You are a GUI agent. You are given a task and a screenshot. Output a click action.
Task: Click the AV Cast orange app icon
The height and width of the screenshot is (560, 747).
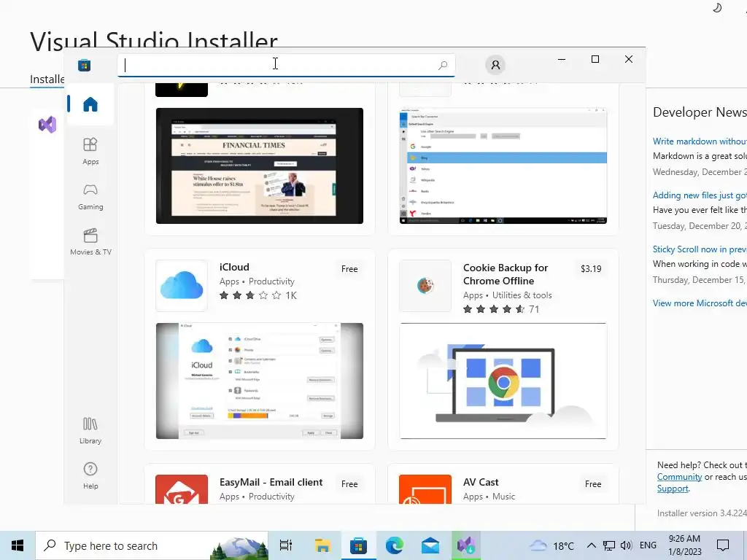[425, 489]
